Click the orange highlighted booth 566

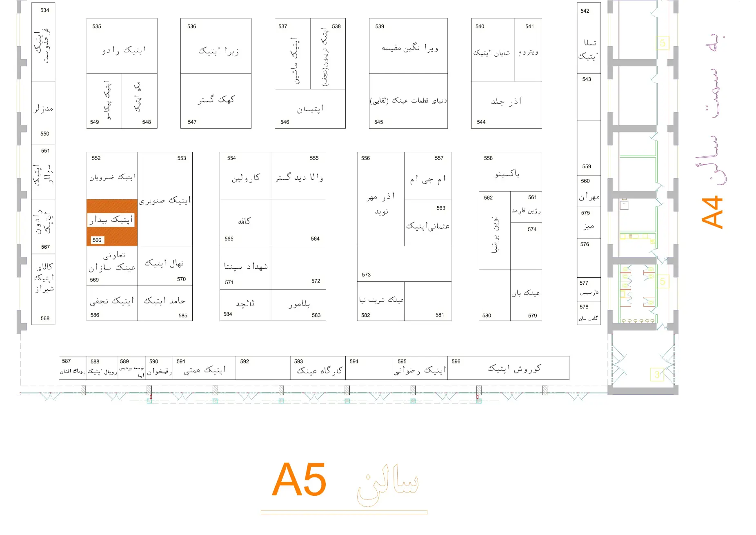click(111, 223)
